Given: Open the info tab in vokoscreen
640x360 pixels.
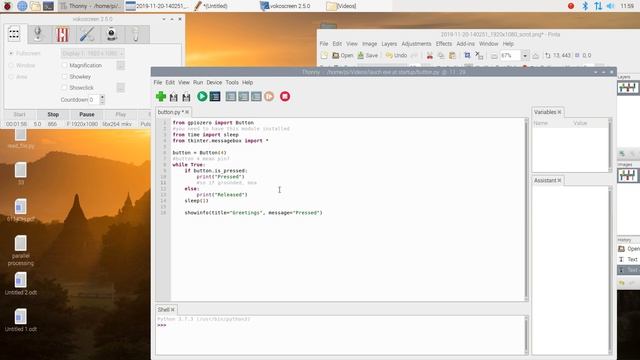Looking at the screenshot, I should [x=136, y=34].
